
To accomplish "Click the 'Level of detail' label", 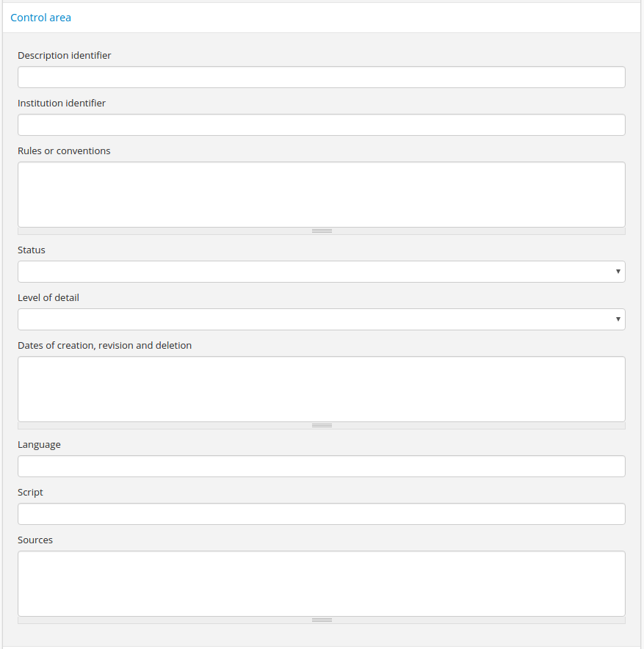I will (48, 297).
